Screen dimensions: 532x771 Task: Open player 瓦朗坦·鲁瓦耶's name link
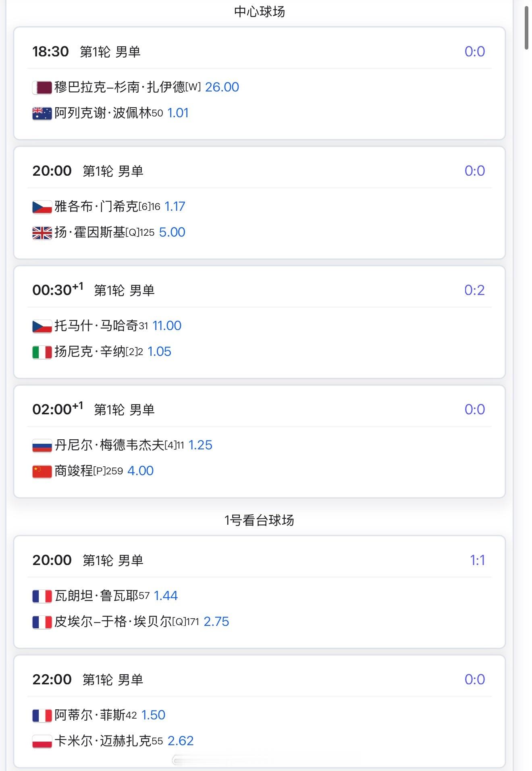pyautogui.click(x=96, y=596)
